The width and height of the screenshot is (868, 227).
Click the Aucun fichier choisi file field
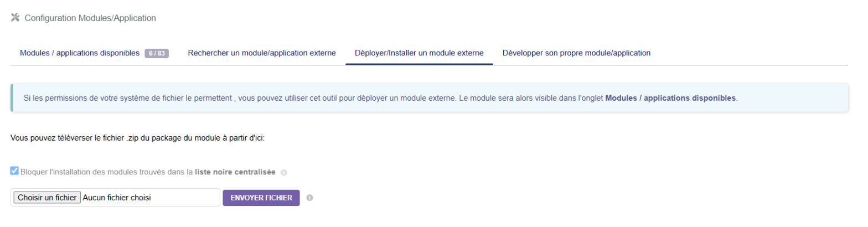click(x=115, y=198)
